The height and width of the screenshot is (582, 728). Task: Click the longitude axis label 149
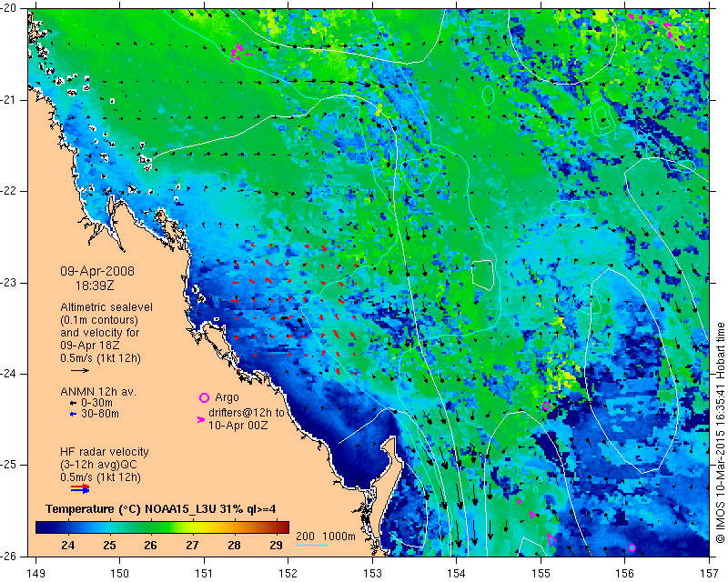35,573
